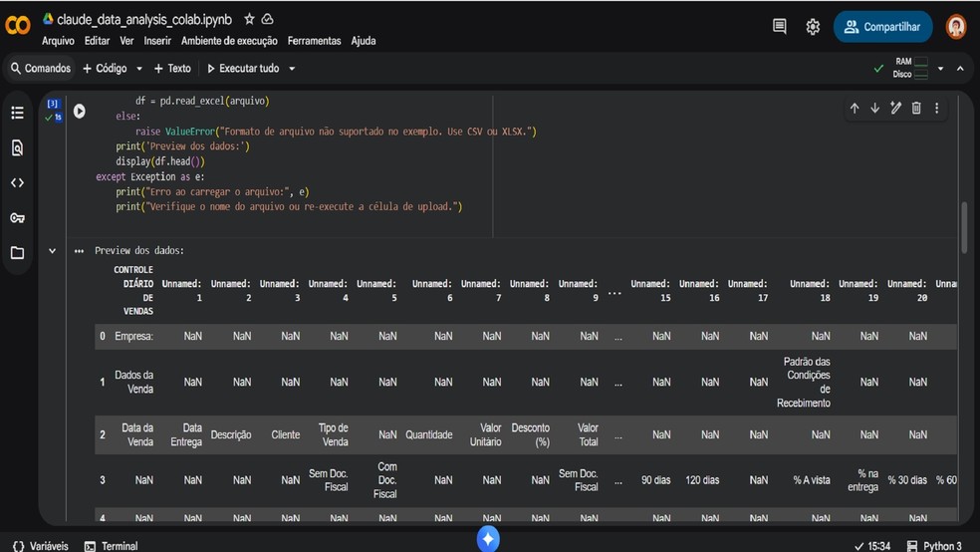The width and height of the screenshot is (980, 552).
Task: Open the Secrets key icon panel
Action: 17,218
